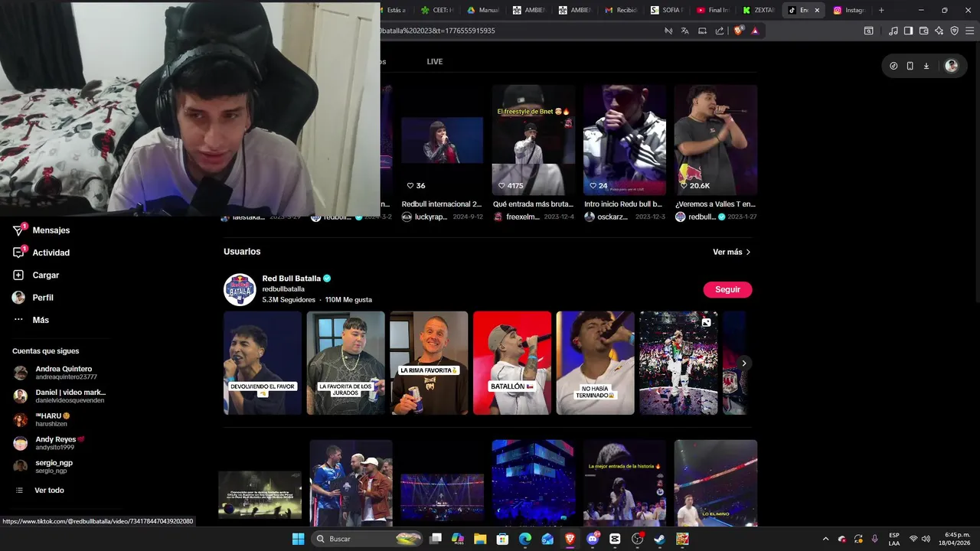Viewport: 980px width, 551px height.
Task: Click TikTok desktop app download icon
Action: [x=926, y=66]
